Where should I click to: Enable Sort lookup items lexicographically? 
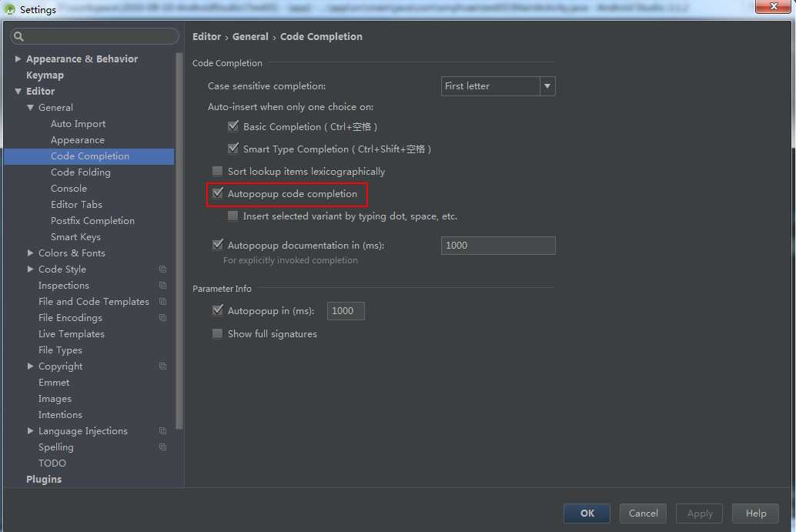217,171
